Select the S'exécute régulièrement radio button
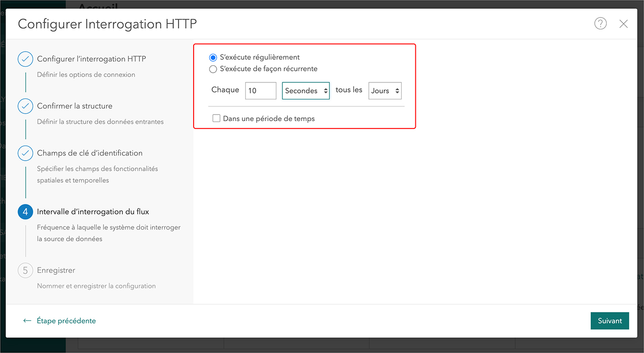The width and height of the screenshot is (644, 353). pyautogui.click(x=213, y=58)
